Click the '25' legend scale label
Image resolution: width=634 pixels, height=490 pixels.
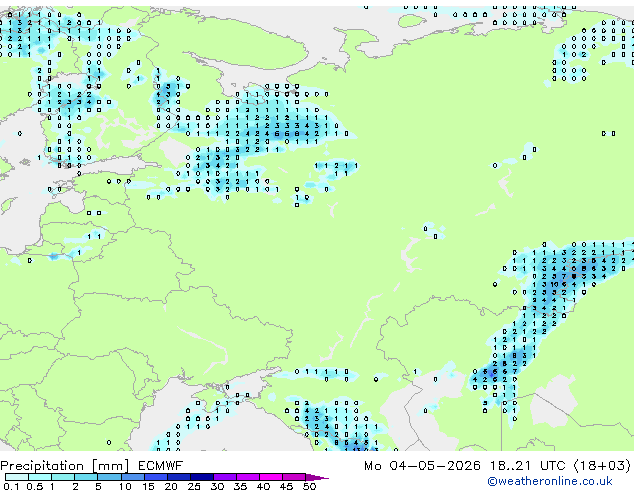click(194, 486)
